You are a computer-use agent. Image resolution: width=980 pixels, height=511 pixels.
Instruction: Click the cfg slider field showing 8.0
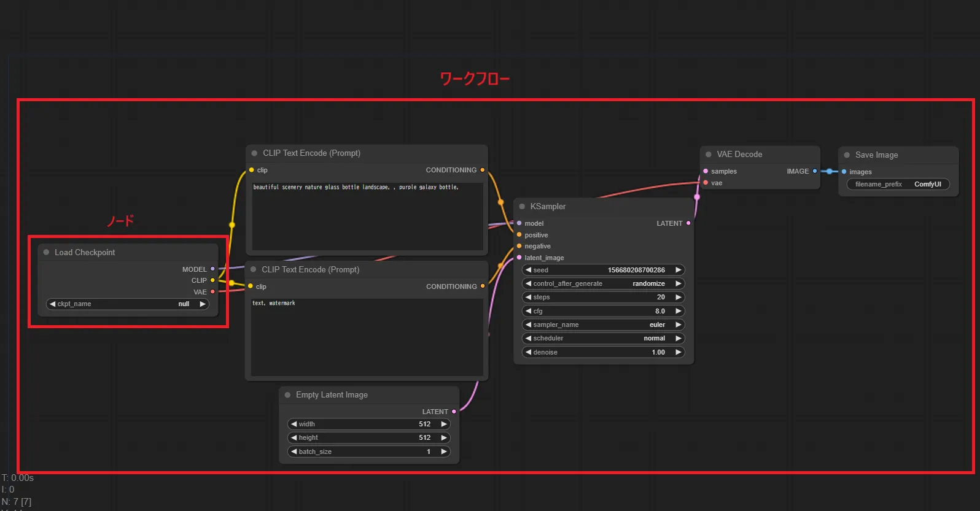[603, 311]
